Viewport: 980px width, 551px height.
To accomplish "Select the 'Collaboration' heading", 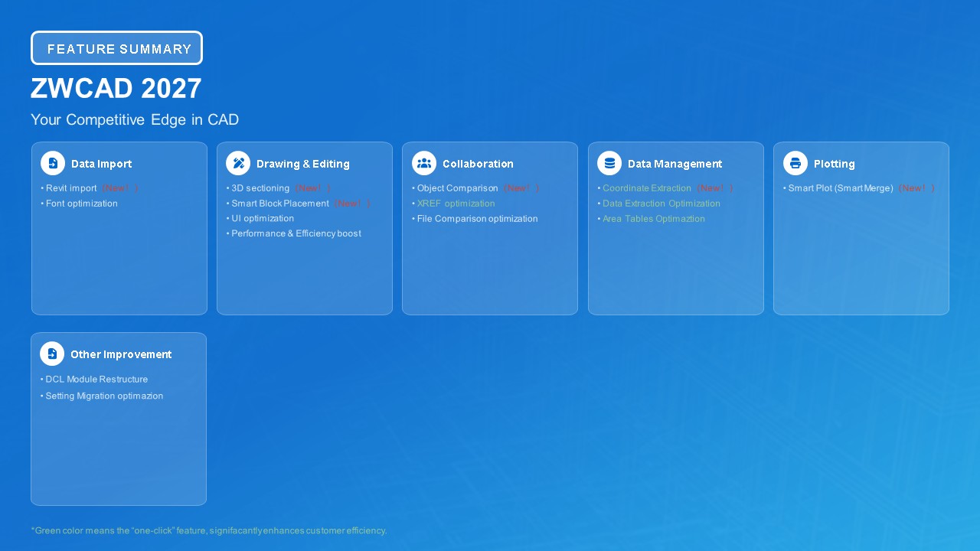I will [479, 164].
